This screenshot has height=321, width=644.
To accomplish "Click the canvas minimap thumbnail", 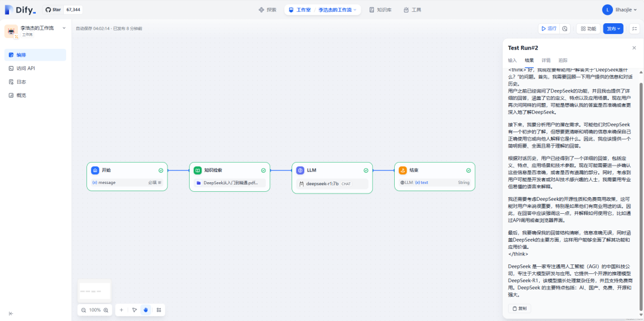I will click(x=94, y=291).
